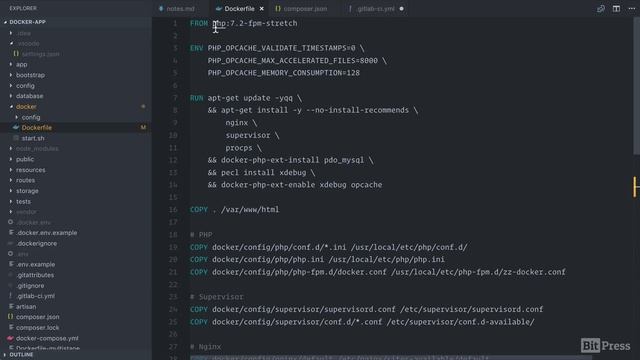
Task: Split the editor with the split icon
Action: [616, 9]
